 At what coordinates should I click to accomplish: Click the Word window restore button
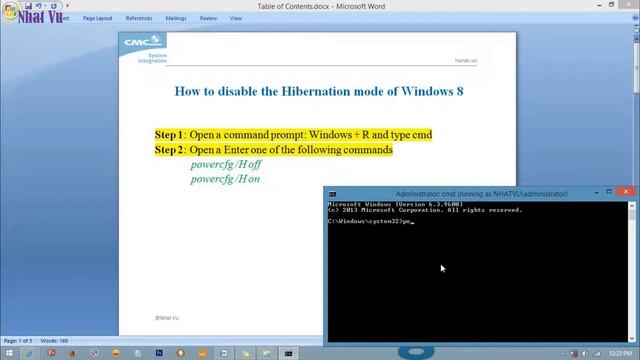click(611, 5)
